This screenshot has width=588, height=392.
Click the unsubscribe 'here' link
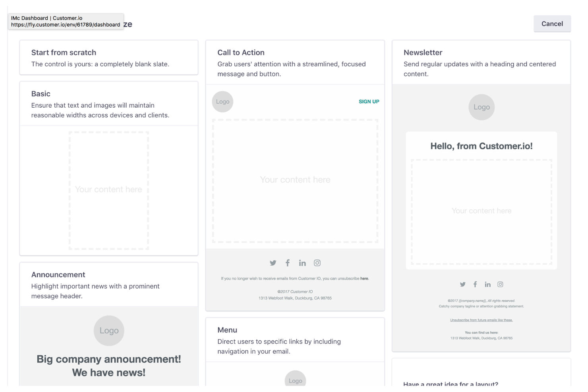tap(364, 278)
